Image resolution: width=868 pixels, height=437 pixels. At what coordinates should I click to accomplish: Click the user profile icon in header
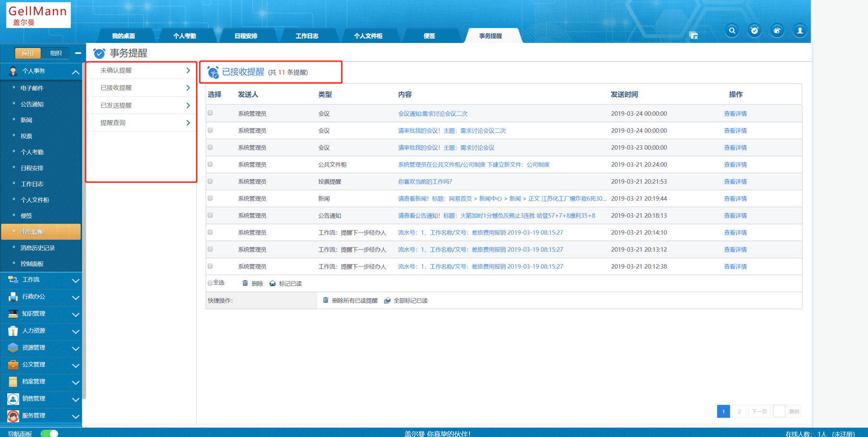pyautogui.click(x=799, y=31)
